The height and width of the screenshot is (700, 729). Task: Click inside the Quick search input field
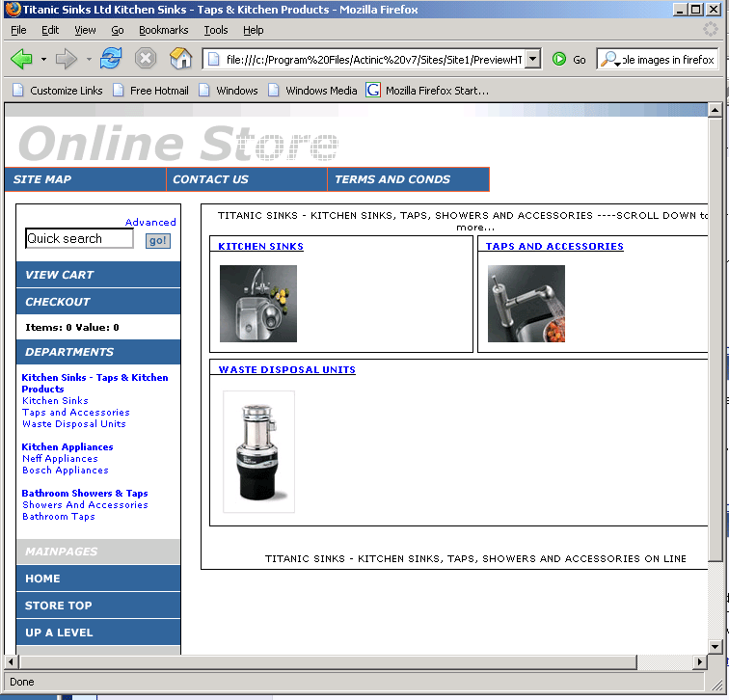(79, 239)
